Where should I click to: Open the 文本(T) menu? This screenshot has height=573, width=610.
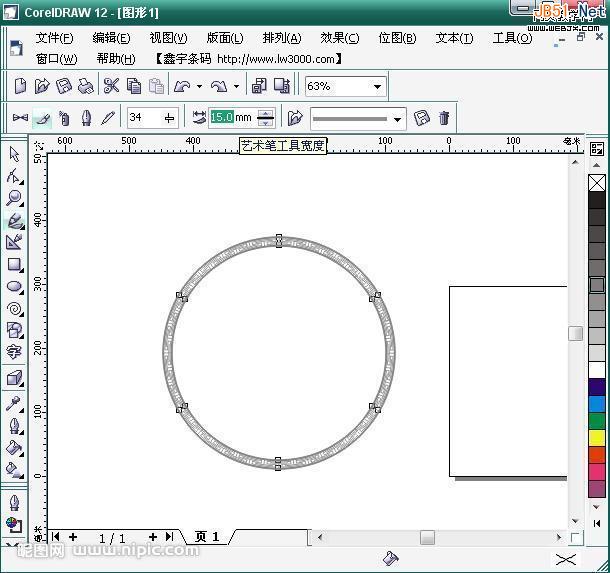click(x=454, y=38)
